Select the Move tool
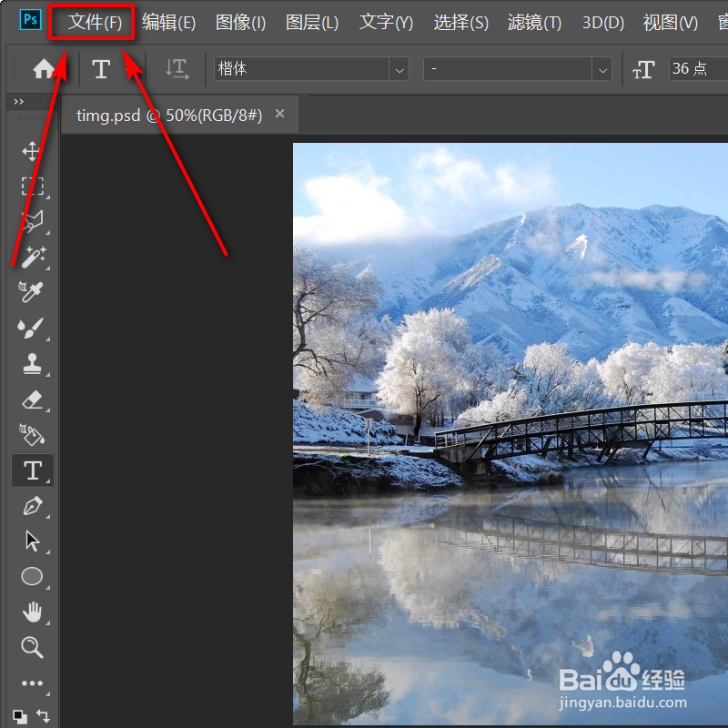 (32, 151)
